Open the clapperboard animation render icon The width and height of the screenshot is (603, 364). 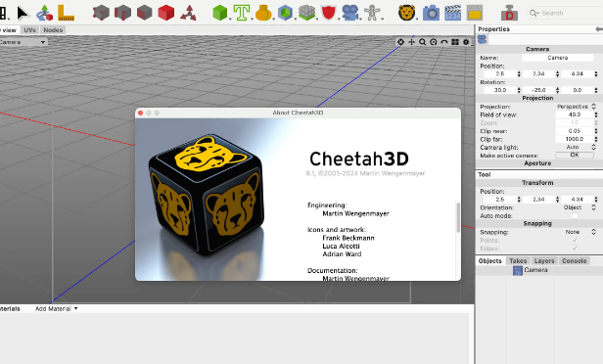(x=452, y=13)
